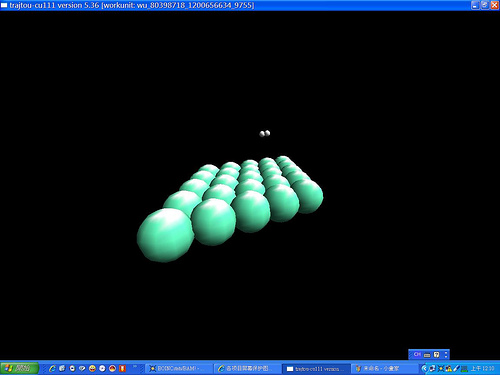Image resolution: width=500 pixels, height=375 pixels.
Task: Click the taskbar clock
Action: 482,368
